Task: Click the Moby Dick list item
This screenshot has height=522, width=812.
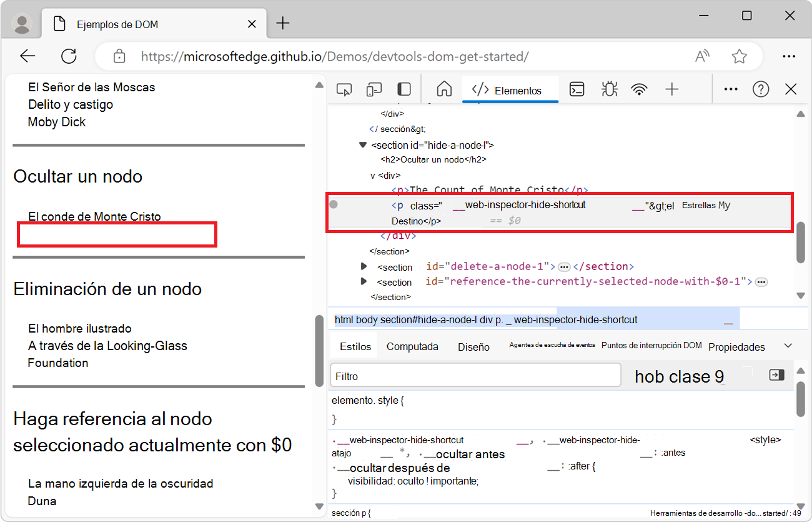Action: click(x=57, y=122)
